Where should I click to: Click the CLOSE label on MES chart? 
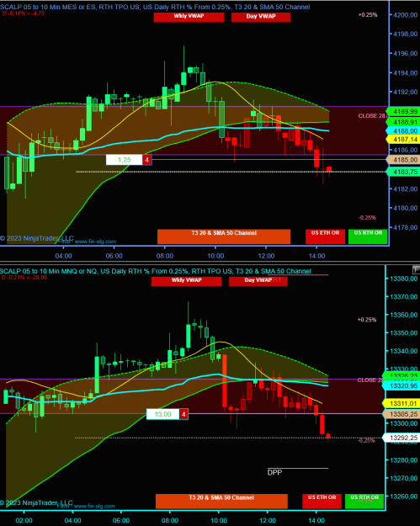click(372, 116)
